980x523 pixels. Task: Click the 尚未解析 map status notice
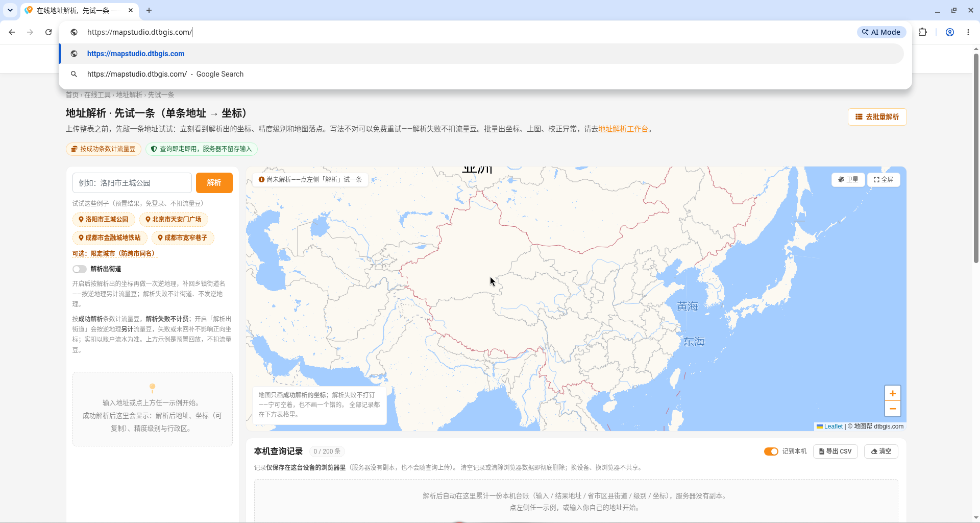310,180
